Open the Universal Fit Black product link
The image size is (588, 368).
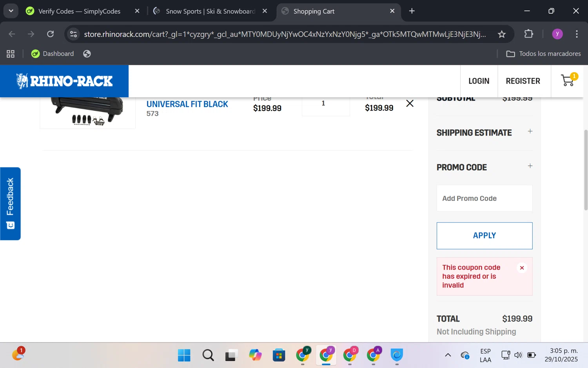pos(187,104)
